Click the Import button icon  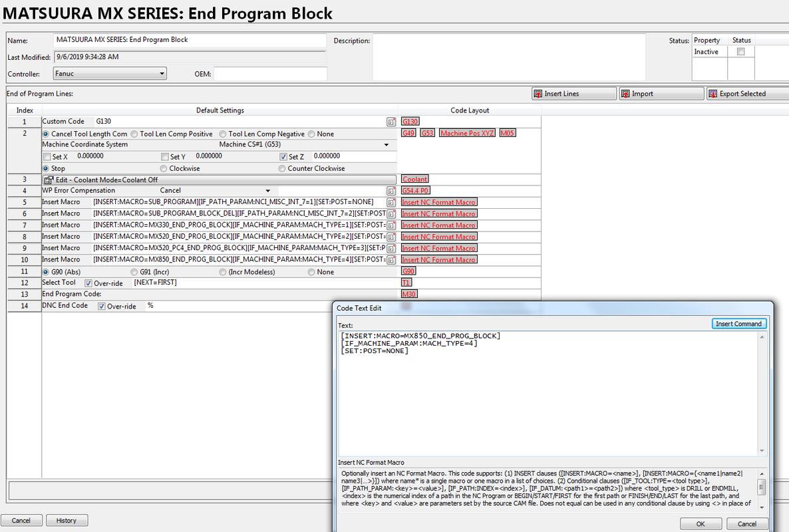pos(625,94)
